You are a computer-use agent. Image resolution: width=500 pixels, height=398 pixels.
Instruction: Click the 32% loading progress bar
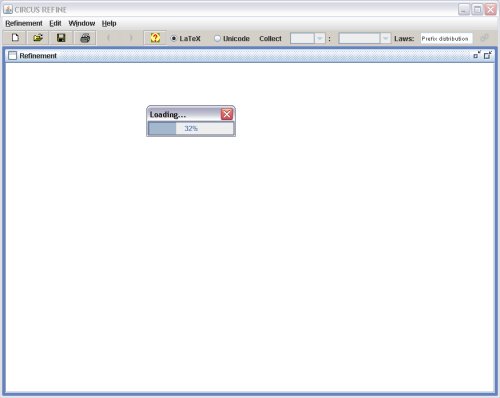pyautogui.click(x=191, y=129)
